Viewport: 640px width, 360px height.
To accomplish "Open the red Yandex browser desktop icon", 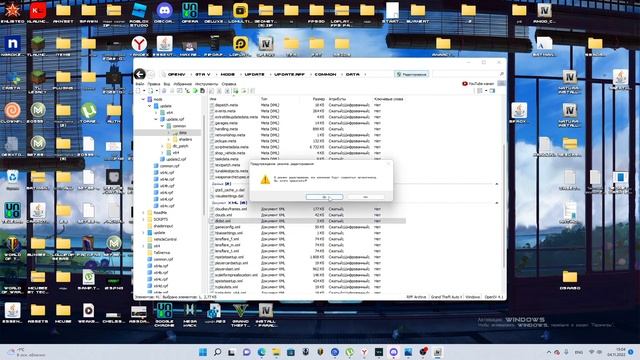I will point(139,46).
